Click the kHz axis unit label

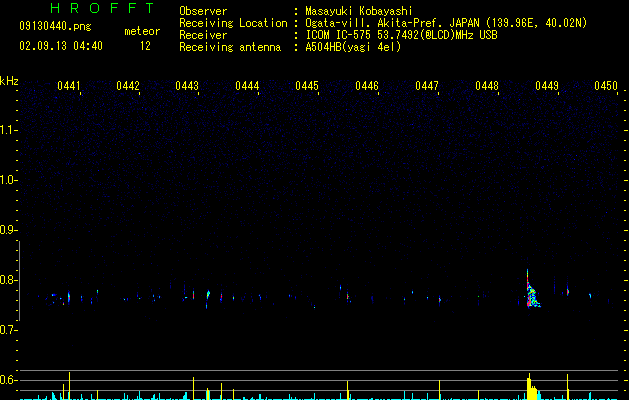pyautogui.click(x=9, y=81)
